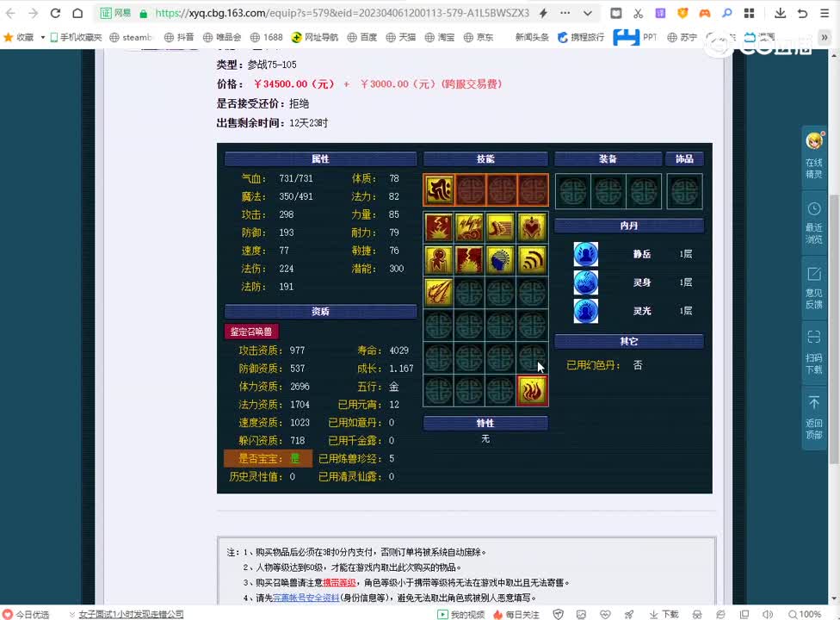The width and height of the screenshot is (840, 620).
Task: Open 每日关注 in the status bar
Action: point(516,614)
